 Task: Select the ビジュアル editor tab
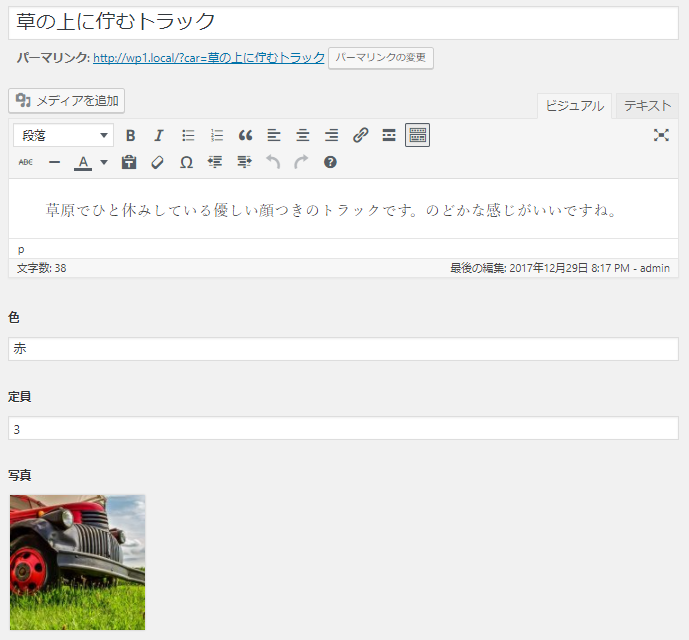(x=574, y=106)
